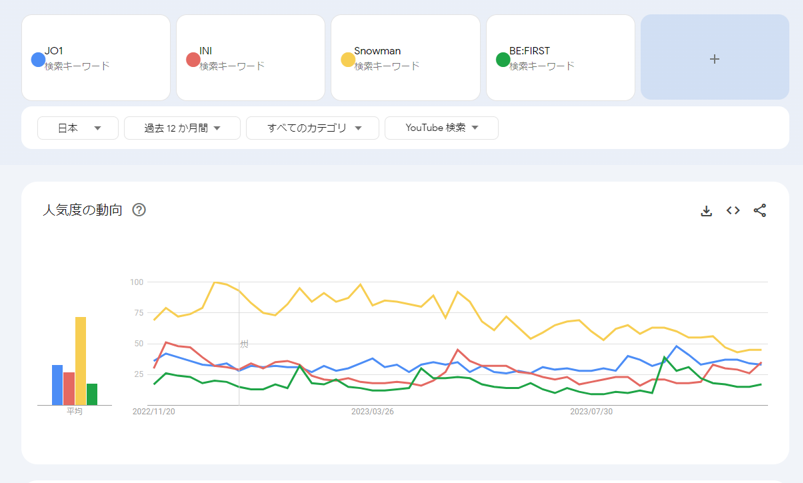
Task: Click the 2022/11/20 date axis label
Action: tap(154, 412)
